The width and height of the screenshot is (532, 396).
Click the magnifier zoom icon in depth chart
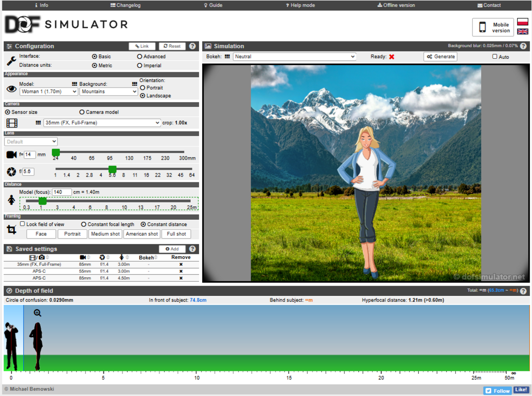pos(38,313)
